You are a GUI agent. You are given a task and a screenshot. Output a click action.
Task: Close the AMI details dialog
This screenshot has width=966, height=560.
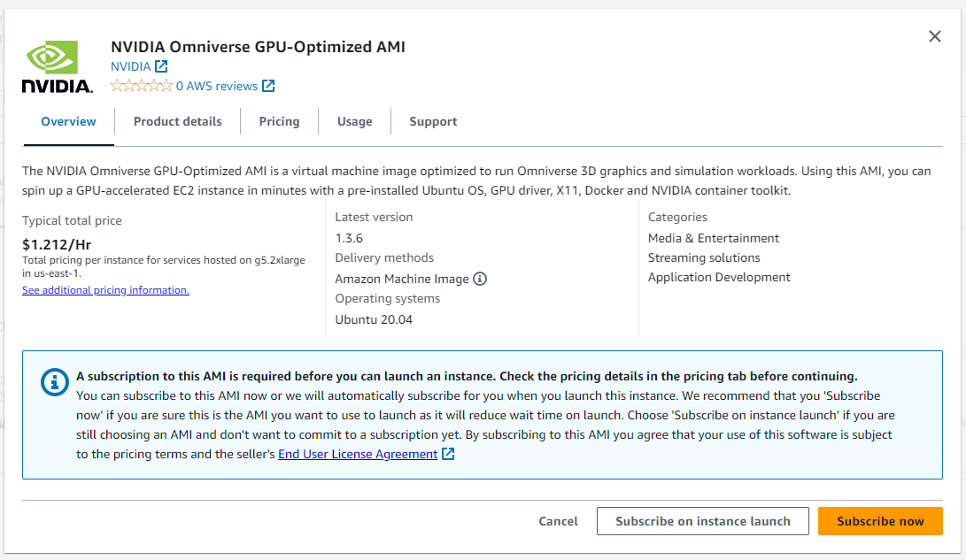(935, 37)
